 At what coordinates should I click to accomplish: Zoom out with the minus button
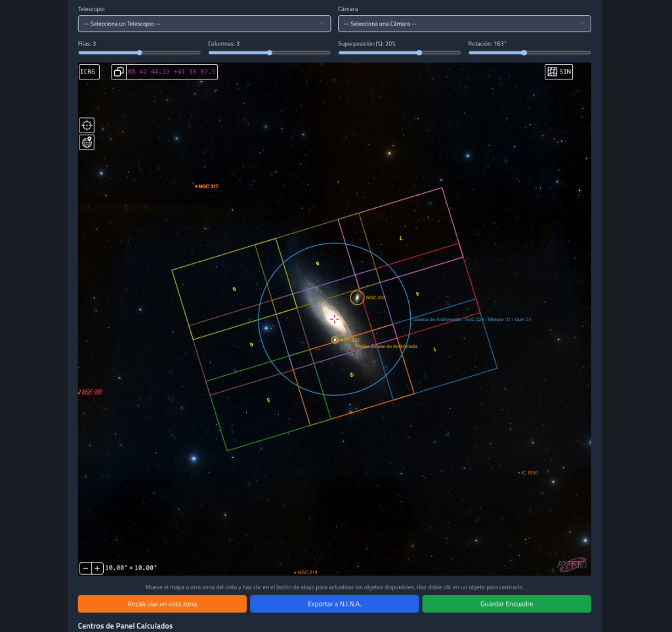[85, 568]
